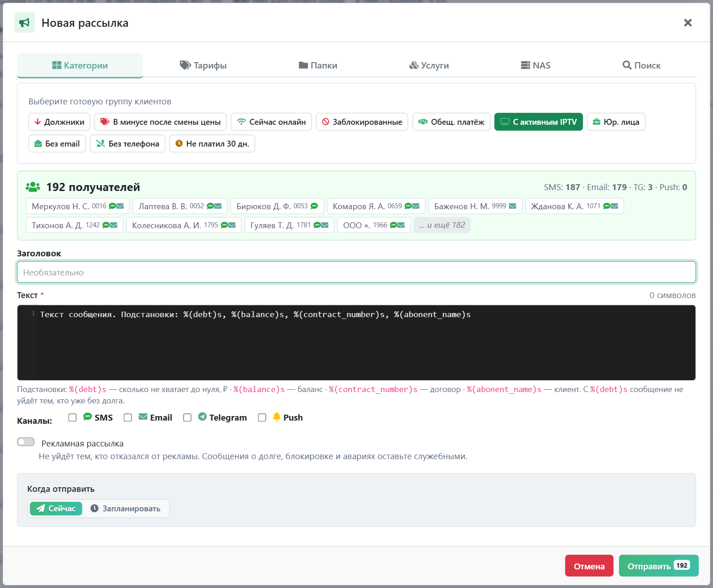Screen dimensions: 713x588
Task: Click recipient chip Колесникова А. И. 1795
Action: pyautogui.click(x=184, y=225)
